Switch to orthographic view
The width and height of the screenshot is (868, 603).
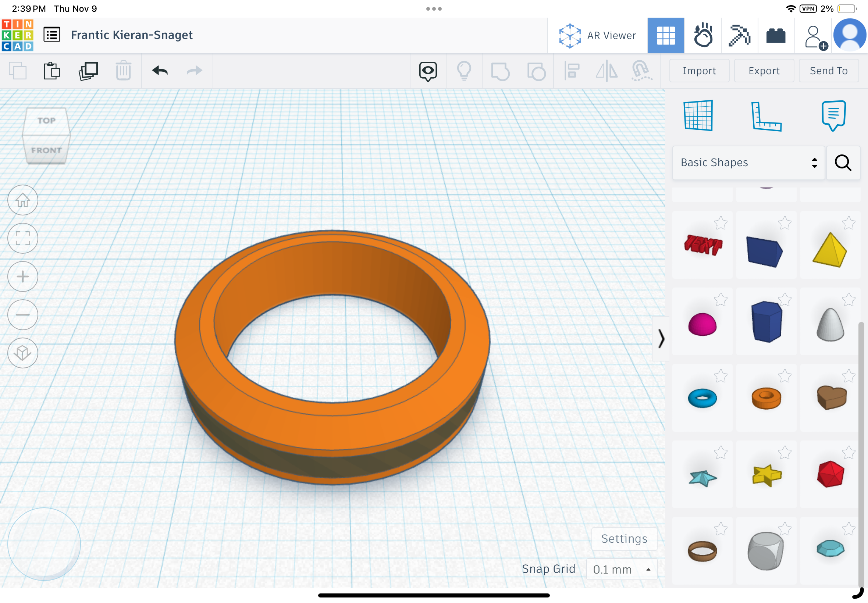[22, 353]
